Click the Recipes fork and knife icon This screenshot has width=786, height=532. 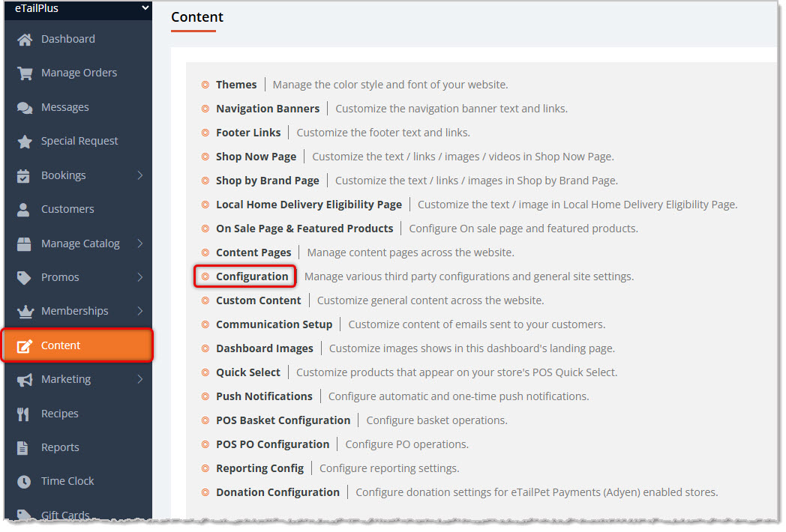point(23,414)
